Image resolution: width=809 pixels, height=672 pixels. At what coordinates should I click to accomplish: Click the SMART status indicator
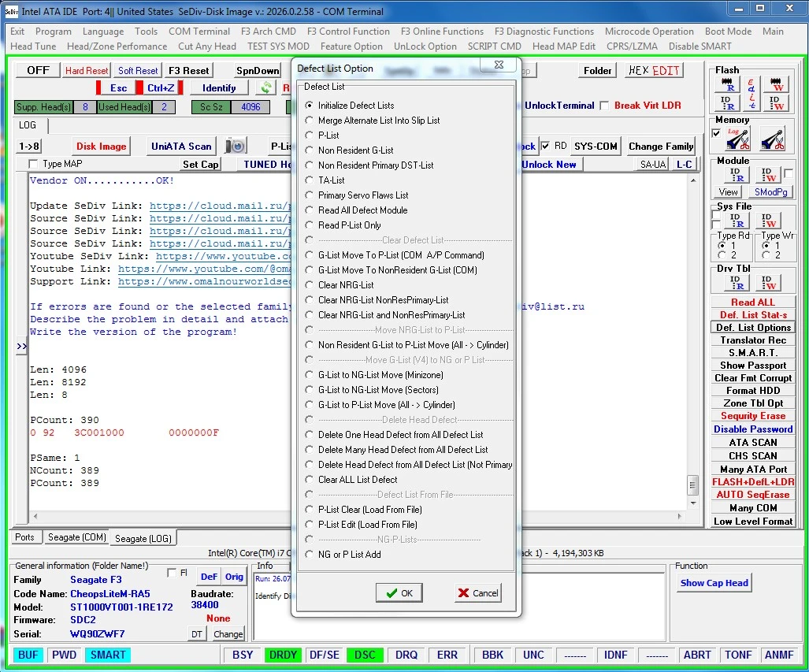108,655
